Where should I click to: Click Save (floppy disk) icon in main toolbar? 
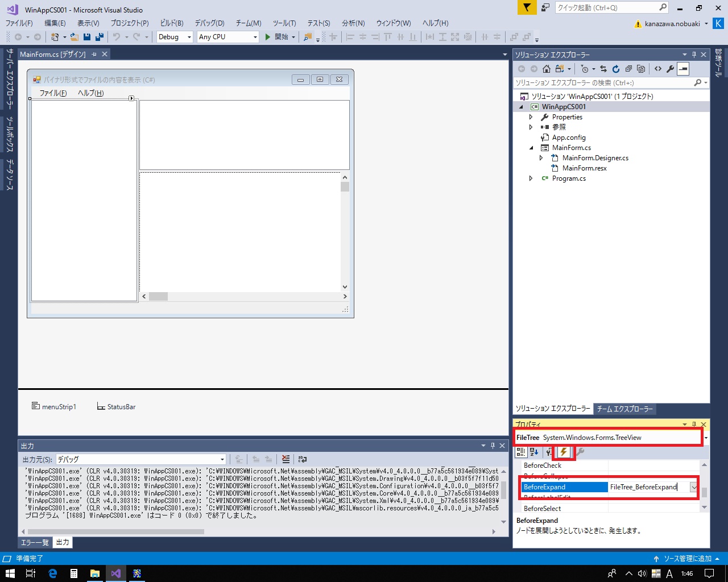click(87, 36)
